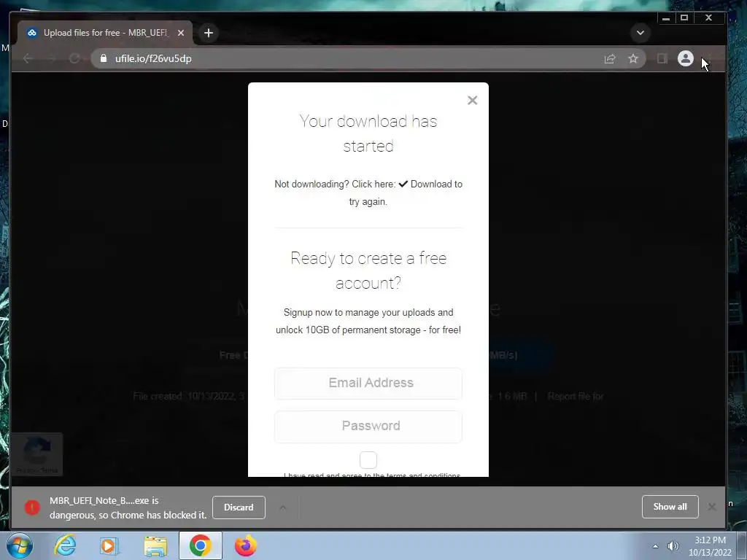The width and height of the screenshot is (747, 560).
Task: Open Windows Explorer from taskbar
Action: (156, 545)
